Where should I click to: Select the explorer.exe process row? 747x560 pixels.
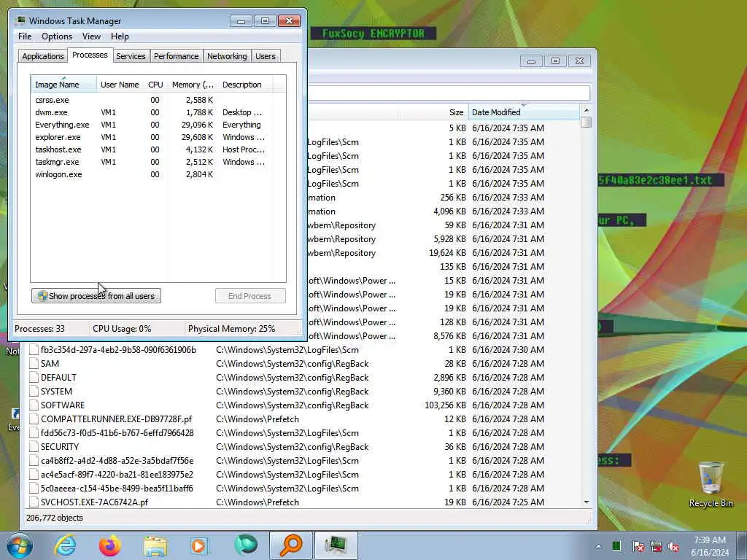[x=158, y=137]
